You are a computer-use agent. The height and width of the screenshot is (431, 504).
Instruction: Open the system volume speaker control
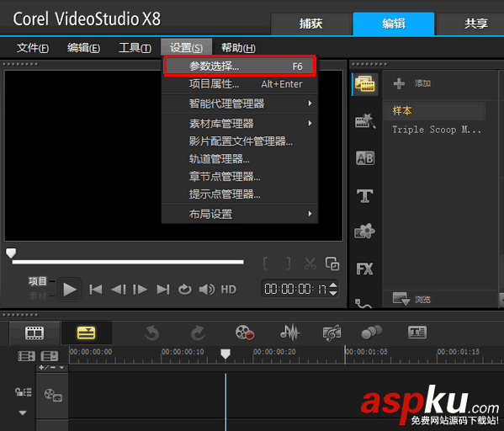pyautogui.click(x=207, y=290)
